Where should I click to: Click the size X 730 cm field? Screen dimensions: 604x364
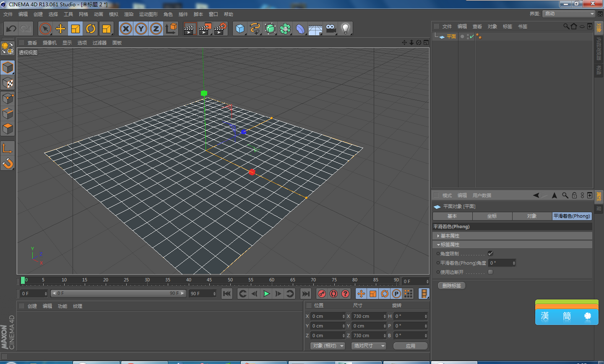[369, 316]
